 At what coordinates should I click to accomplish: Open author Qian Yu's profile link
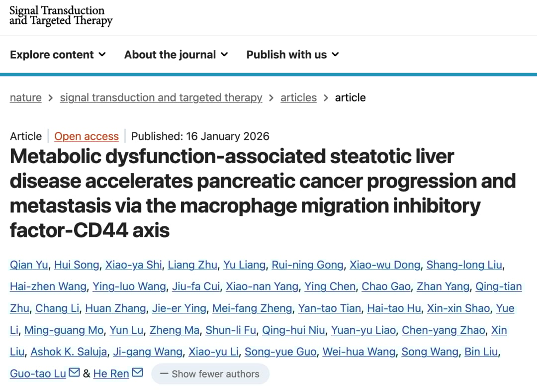pos(29,265)
